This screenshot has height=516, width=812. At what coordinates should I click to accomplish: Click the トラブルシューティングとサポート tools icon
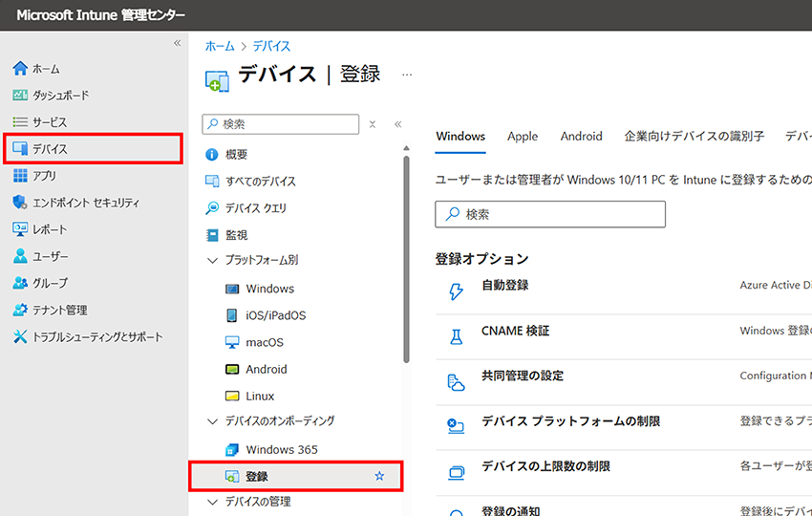[20, 336]
